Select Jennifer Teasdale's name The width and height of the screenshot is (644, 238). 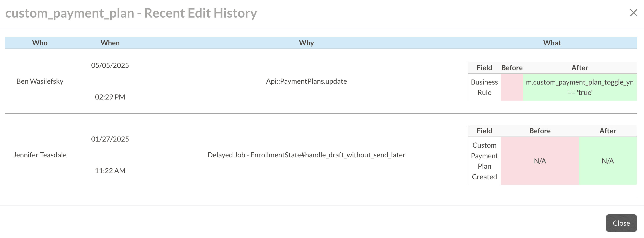pos(40,155)
